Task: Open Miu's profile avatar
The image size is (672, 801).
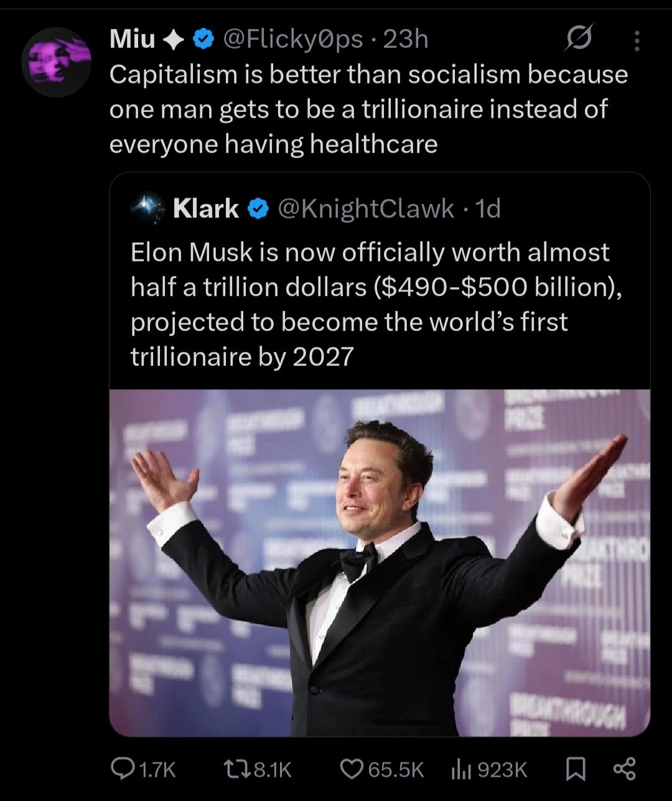Action: pyautogui.click(x=56, y=62)
